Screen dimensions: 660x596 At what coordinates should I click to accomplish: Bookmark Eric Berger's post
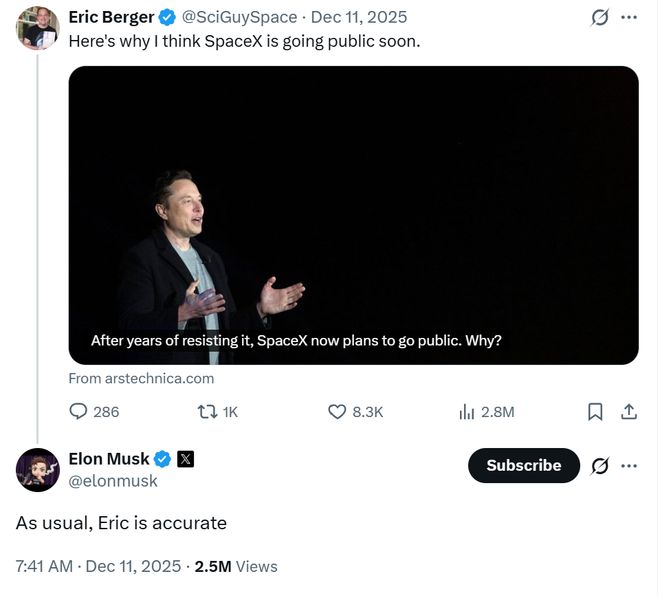click(x=595, y=411)
